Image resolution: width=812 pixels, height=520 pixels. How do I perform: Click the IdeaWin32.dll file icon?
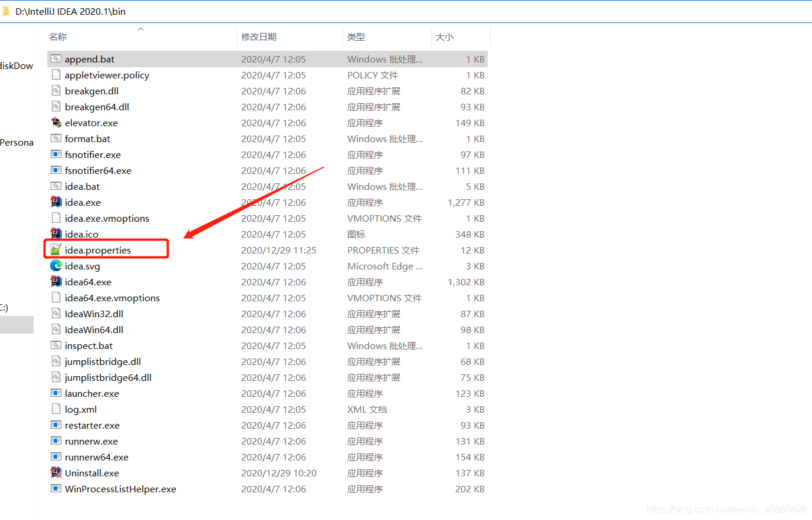(x=56, y=314)
